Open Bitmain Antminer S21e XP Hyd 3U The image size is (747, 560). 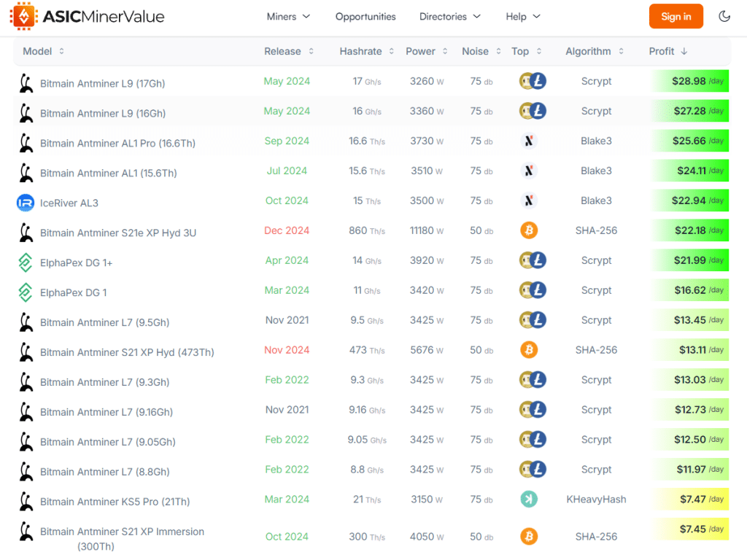pyautogui.click(x=118, y=233)
